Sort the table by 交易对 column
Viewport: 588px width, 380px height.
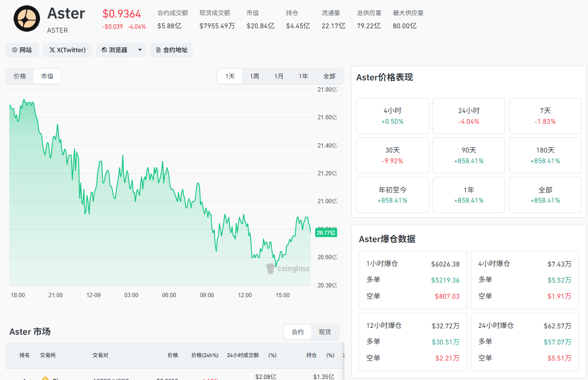coord(100,355)
